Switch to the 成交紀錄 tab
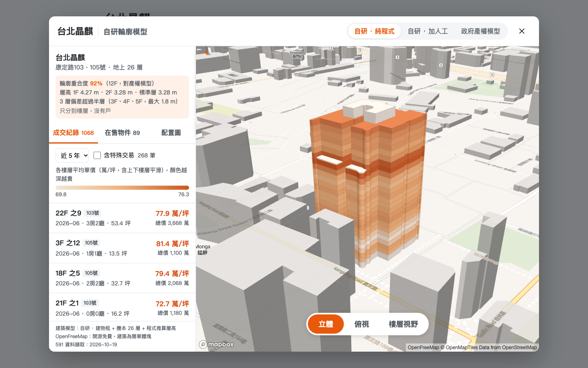 [73, 133]
